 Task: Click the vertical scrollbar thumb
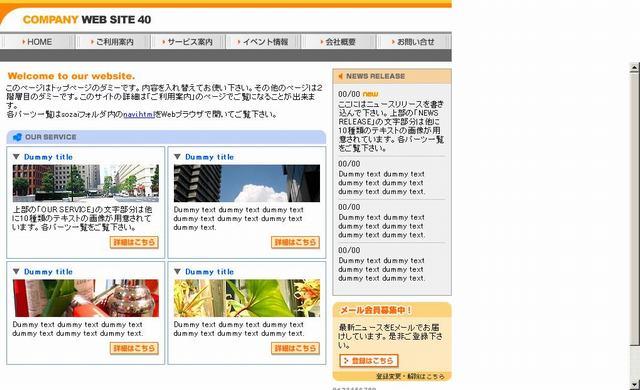tap(634, 208)
